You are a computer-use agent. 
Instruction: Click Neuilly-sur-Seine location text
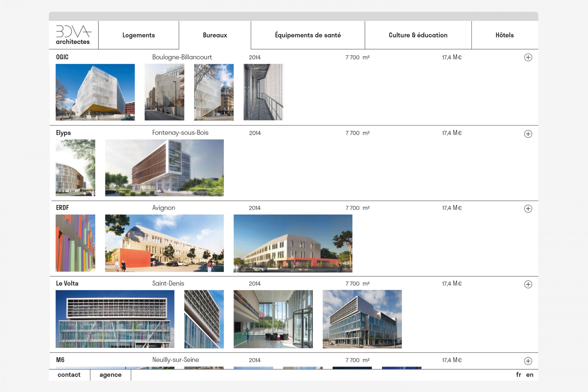click(x=176, y=360)
